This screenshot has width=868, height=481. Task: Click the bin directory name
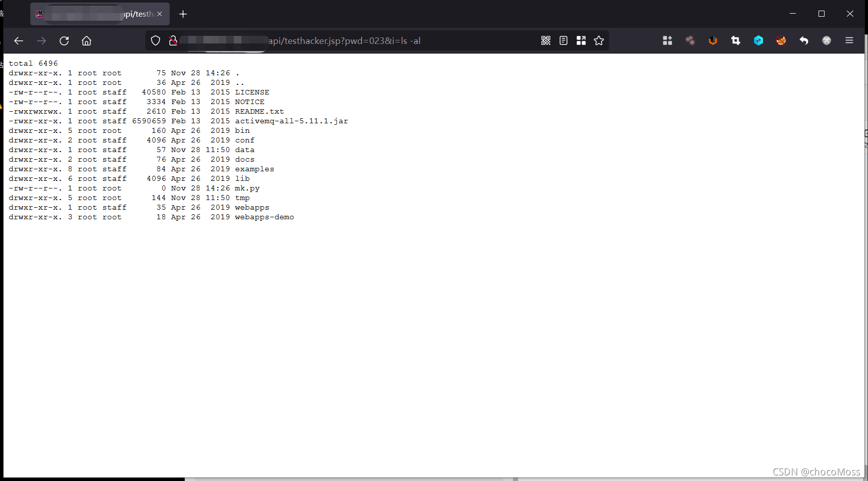(x=242, y=130)
